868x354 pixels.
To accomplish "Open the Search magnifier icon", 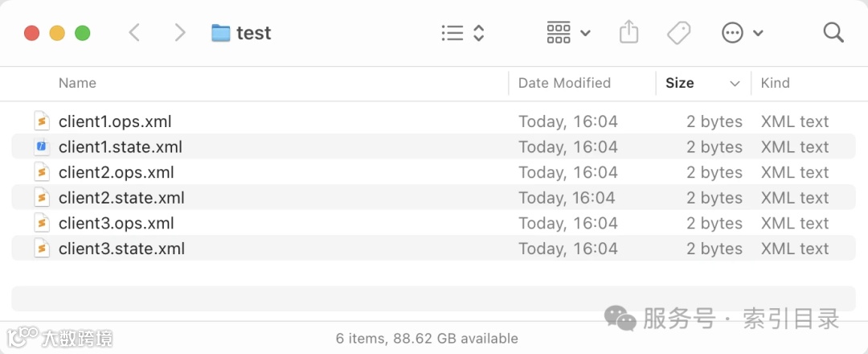I will (833, 33).
